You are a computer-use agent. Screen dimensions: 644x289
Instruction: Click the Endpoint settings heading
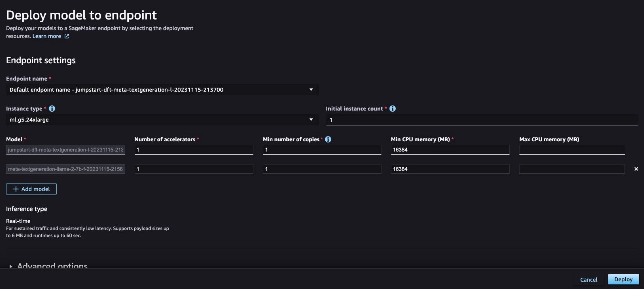pos(41,60)
